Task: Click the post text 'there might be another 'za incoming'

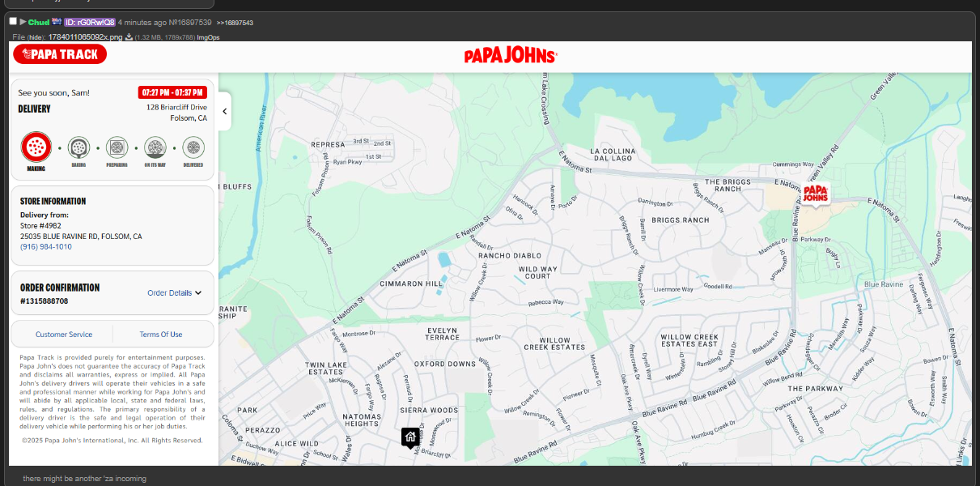Action: [85, 479]
